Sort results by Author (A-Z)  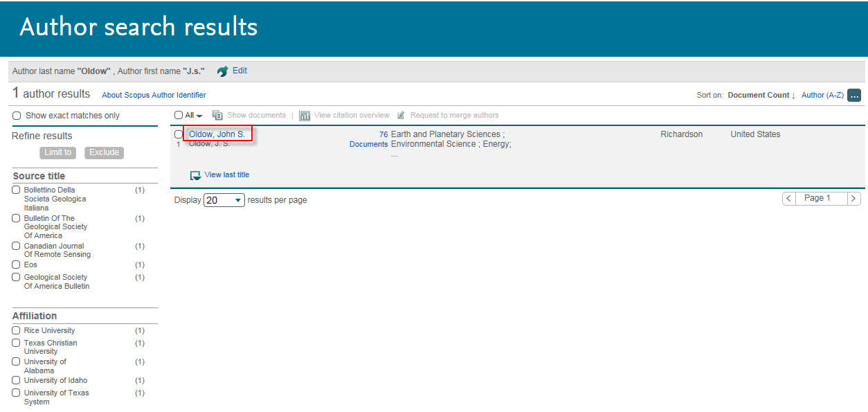(x=822, y=96)
